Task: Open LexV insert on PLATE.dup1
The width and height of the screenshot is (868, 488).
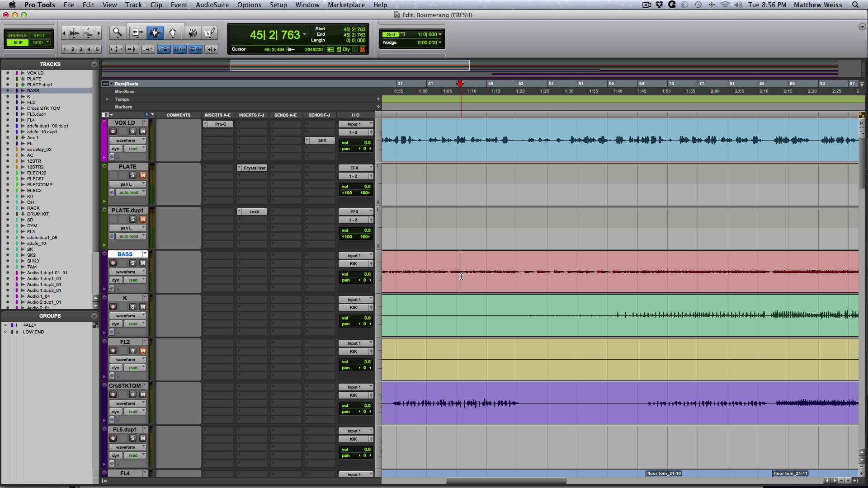Action: pyautogui.click(x=252, y=211)
